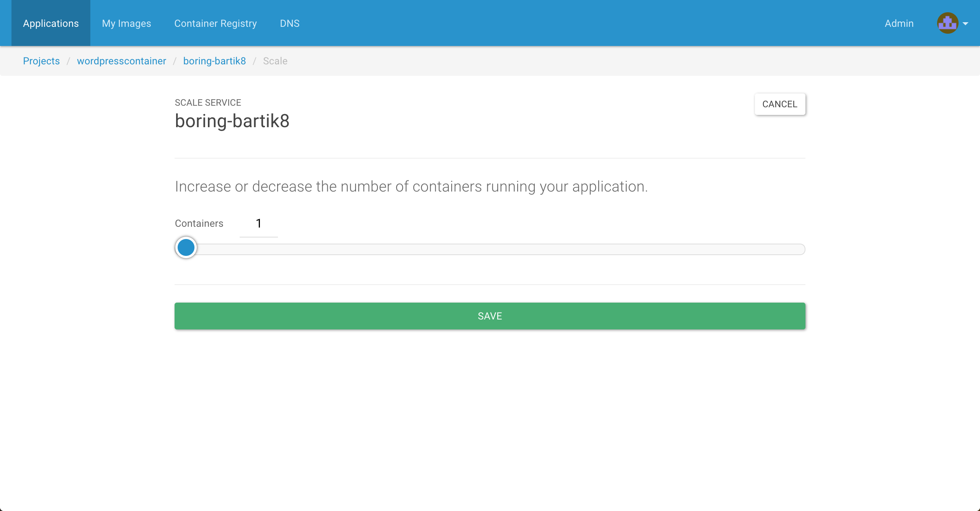Save the container scale setting
This screenshot has width=980, height=511.
[490, 316]
